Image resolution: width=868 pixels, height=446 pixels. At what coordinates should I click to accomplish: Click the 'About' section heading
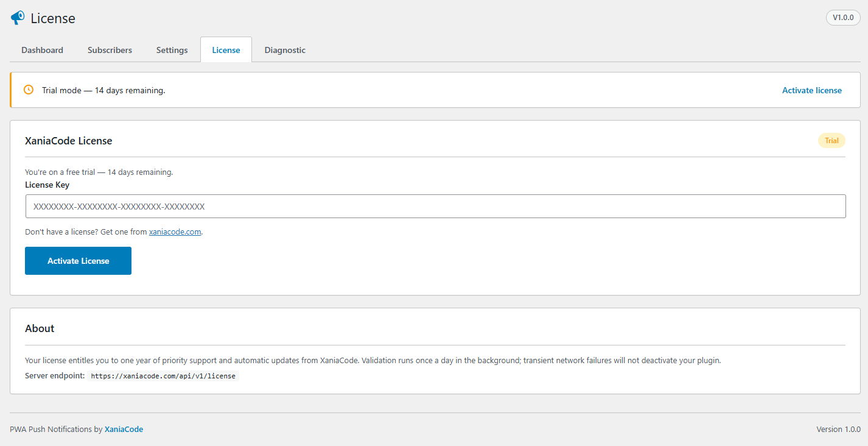coord(40,328)
